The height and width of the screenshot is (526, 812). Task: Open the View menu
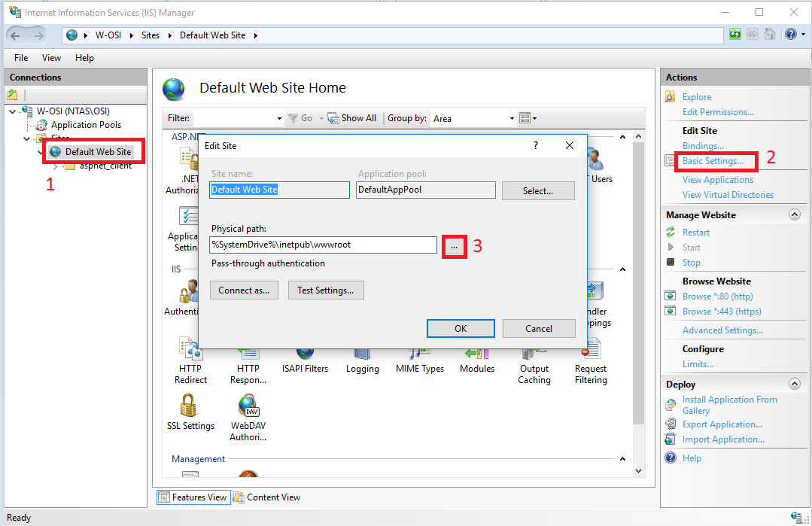[x=51, y=58]
